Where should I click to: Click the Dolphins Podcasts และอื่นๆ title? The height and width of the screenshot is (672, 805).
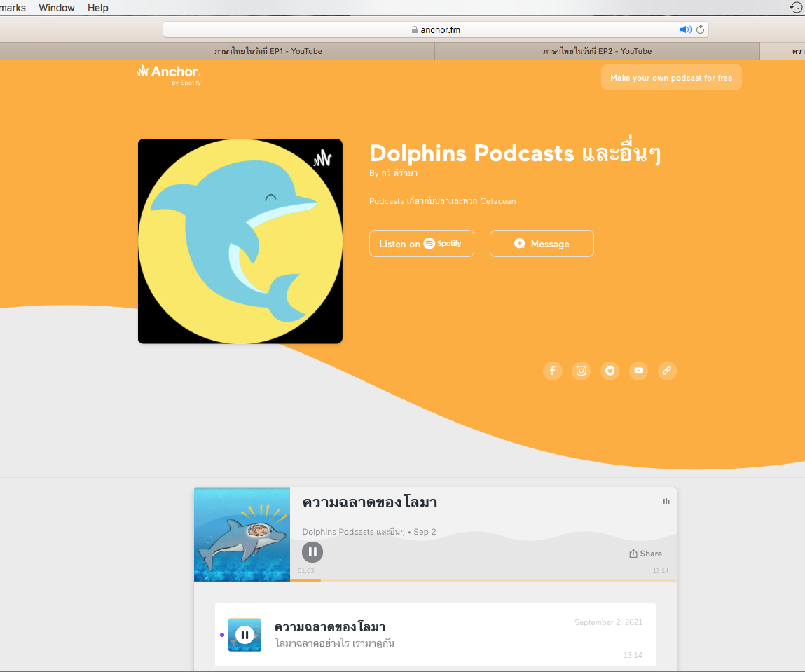click(x=515, y=153)
